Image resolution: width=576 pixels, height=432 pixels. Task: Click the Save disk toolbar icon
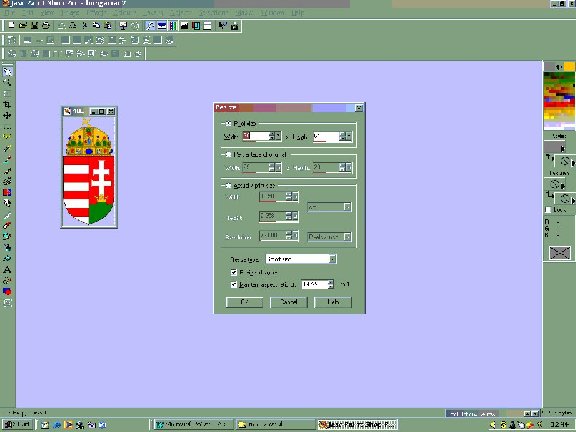pyautogui.click(x=34, y=25)
